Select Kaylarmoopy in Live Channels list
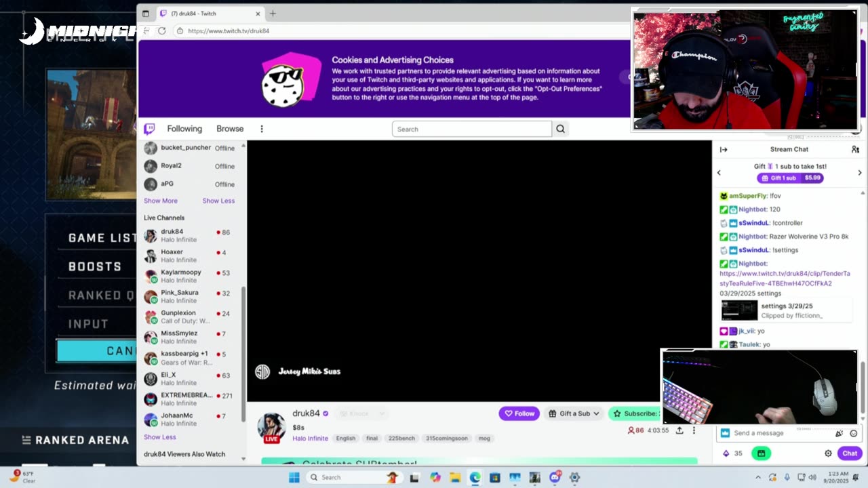This screenshot has width=868, height=488. point(189,276)
